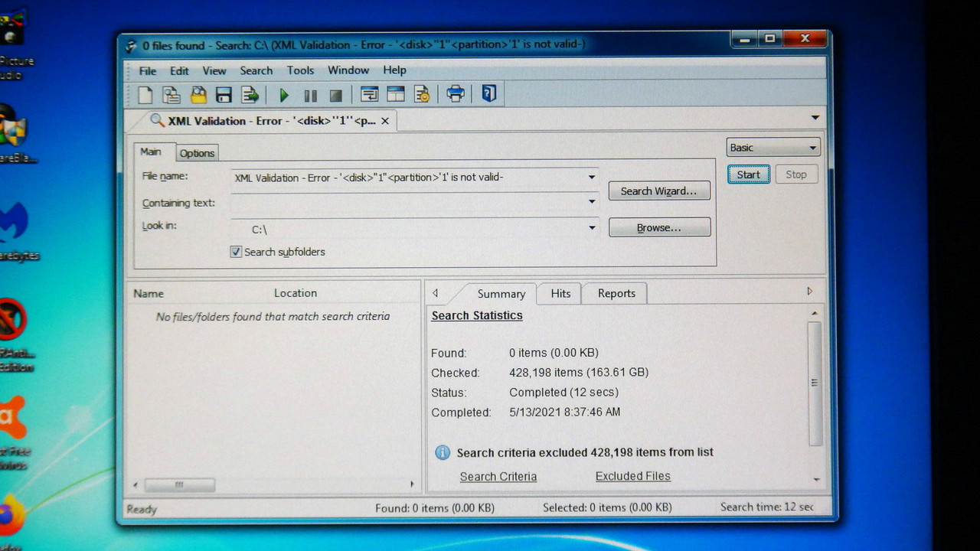Close the XML Validation search tab
Screen dimensions: 980x551
[385, 121]
